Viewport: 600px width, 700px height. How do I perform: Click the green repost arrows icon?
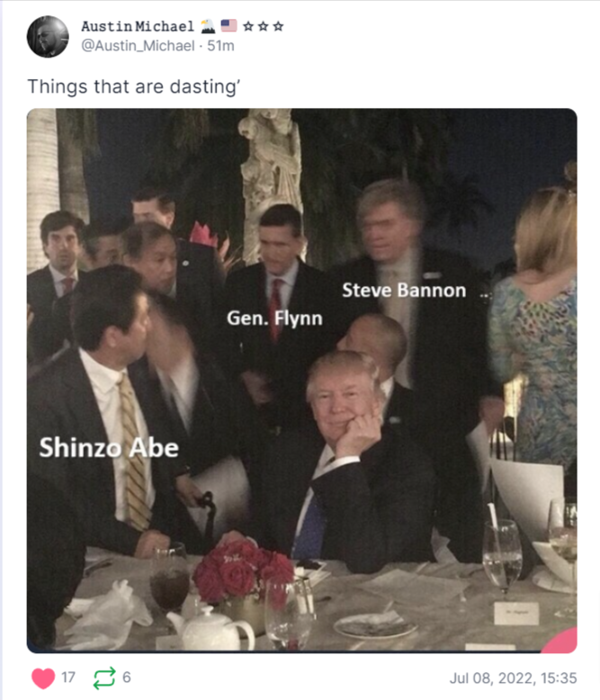104,678
